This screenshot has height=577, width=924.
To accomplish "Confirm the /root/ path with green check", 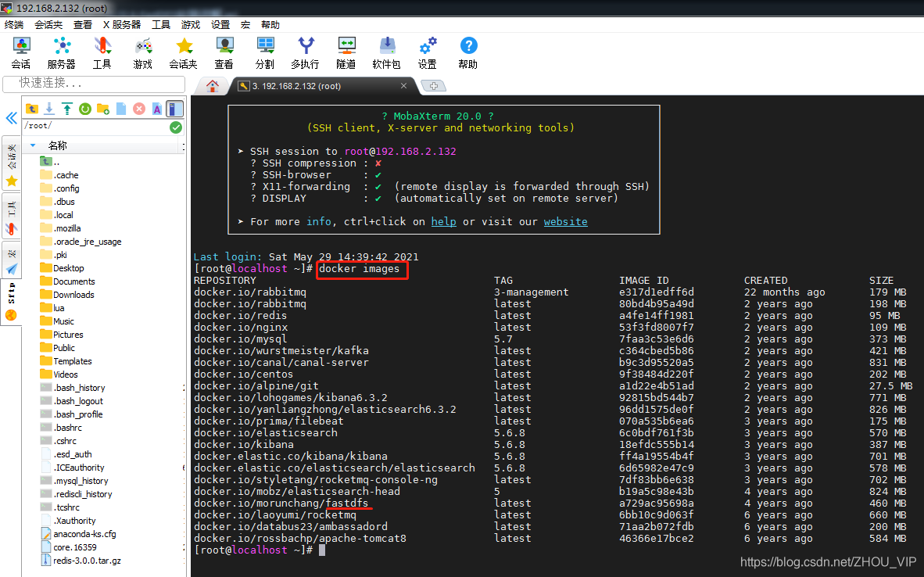I will (176, 127).
